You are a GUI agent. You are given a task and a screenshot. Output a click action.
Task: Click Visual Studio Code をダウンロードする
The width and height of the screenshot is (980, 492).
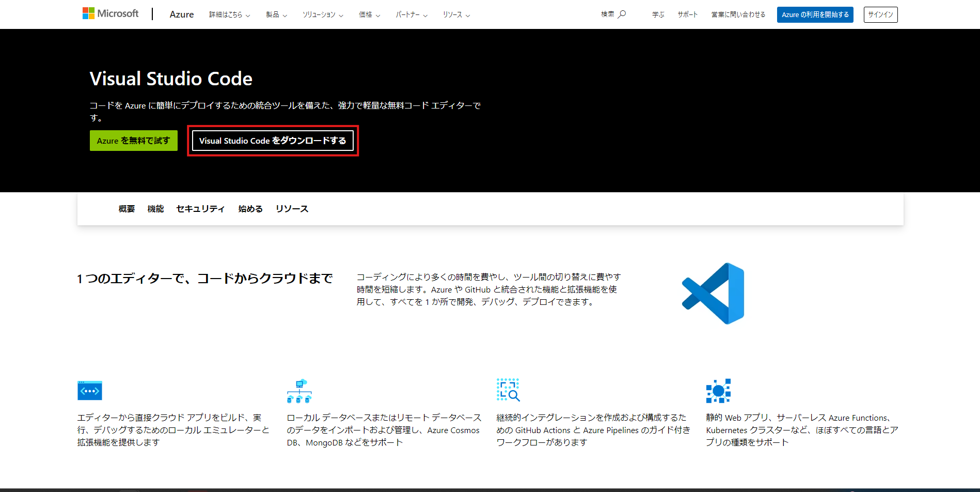pyautogui.click(x=273, y=140)
